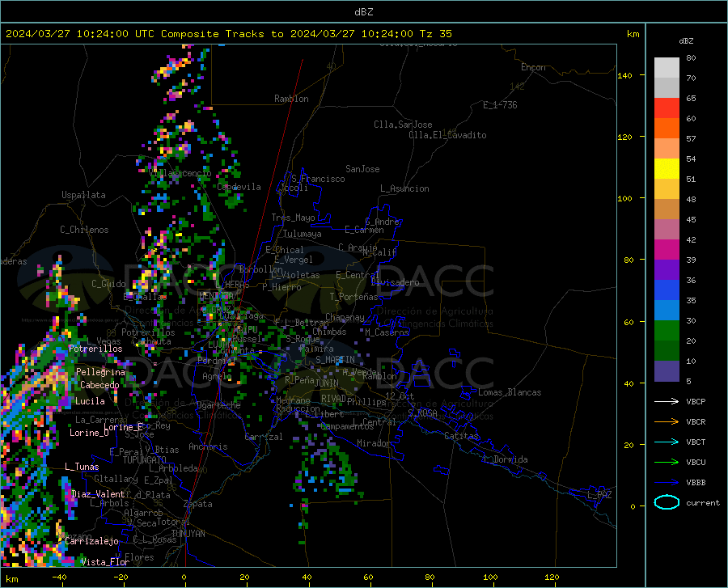Select the light blue 35-30 dBZ band

tap(667, 311)
